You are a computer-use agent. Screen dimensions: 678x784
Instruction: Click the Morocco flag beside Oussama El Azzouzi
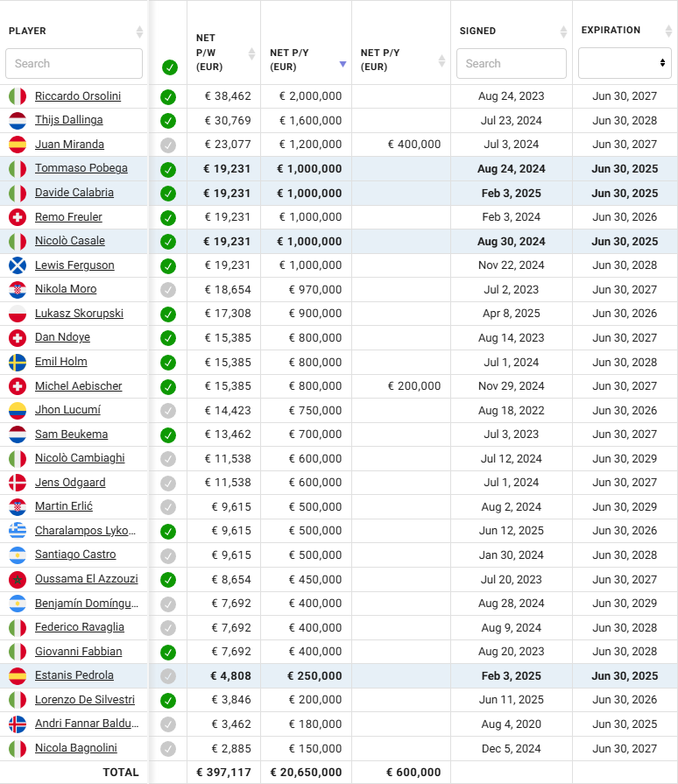[x=18, y=580]
